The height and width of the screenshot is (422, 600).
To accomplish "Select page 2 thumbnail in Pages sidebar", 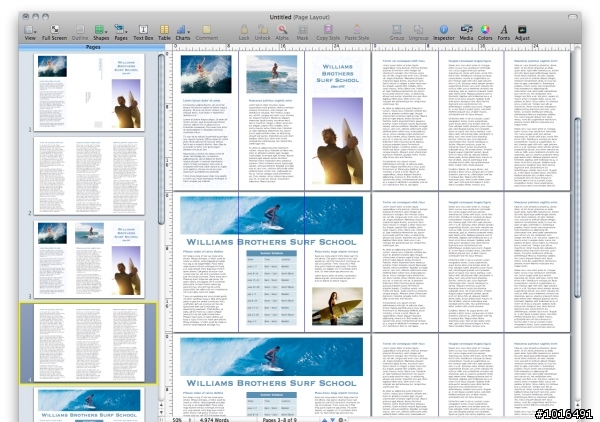I will pyautogui.click(x=89, y=176).
